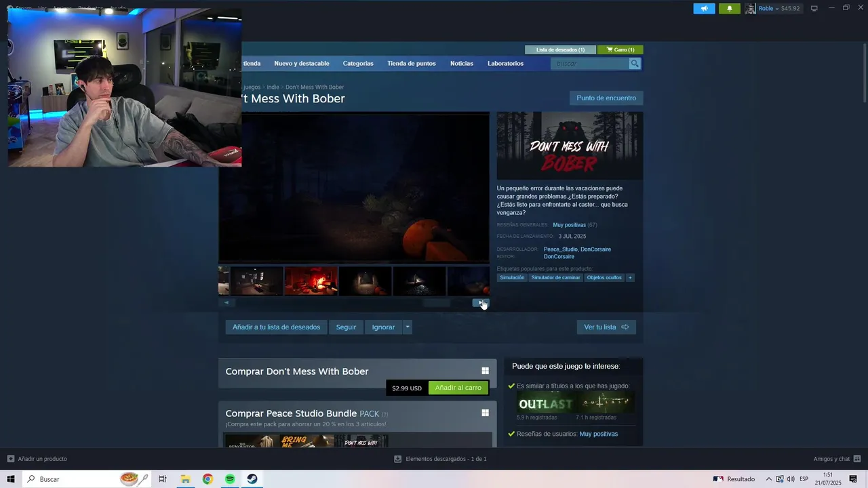The height and width of the screenshot is (488, 868).
Task: Click Ver tu lista button
Action: [606, 327]
